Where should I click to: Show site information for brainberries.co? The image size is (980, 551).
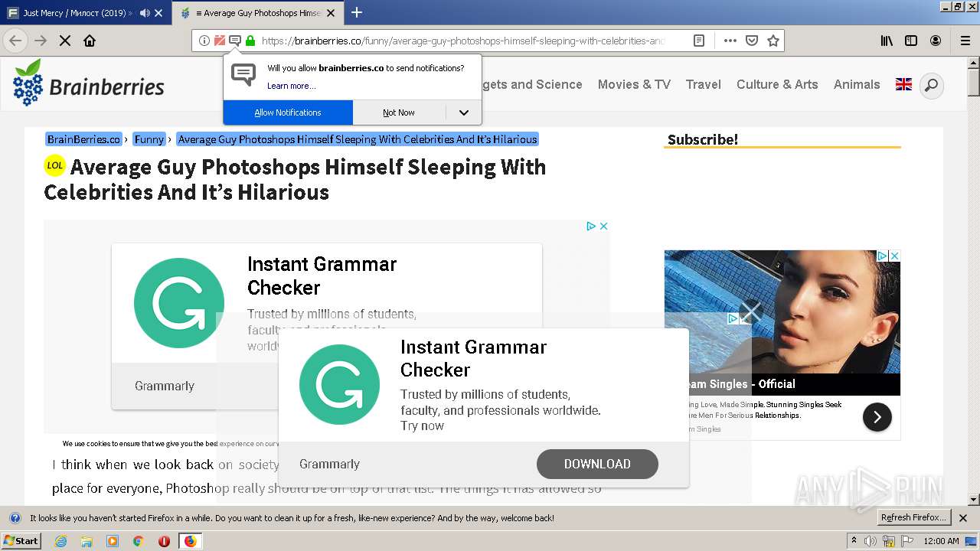204,41
